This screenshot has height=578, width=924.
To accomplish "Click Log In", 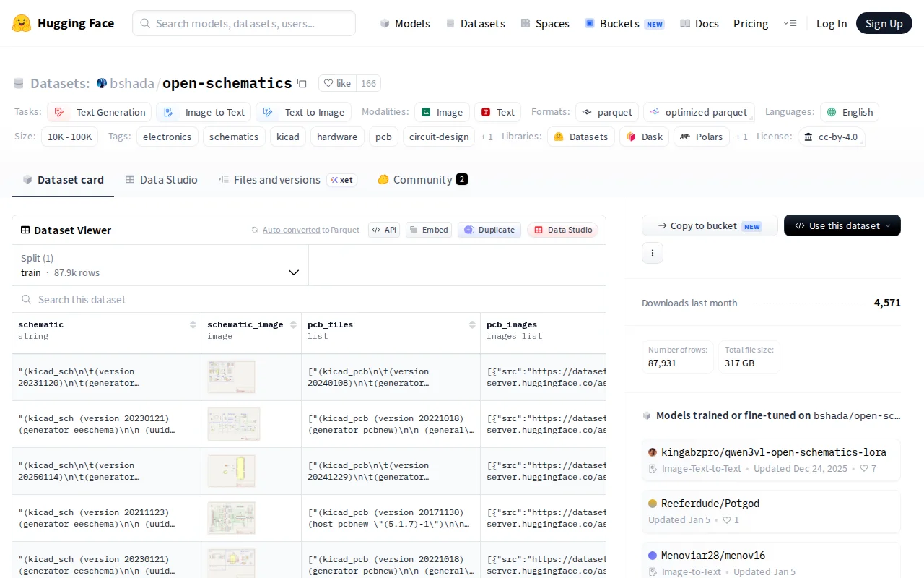I will coord(832,23).
